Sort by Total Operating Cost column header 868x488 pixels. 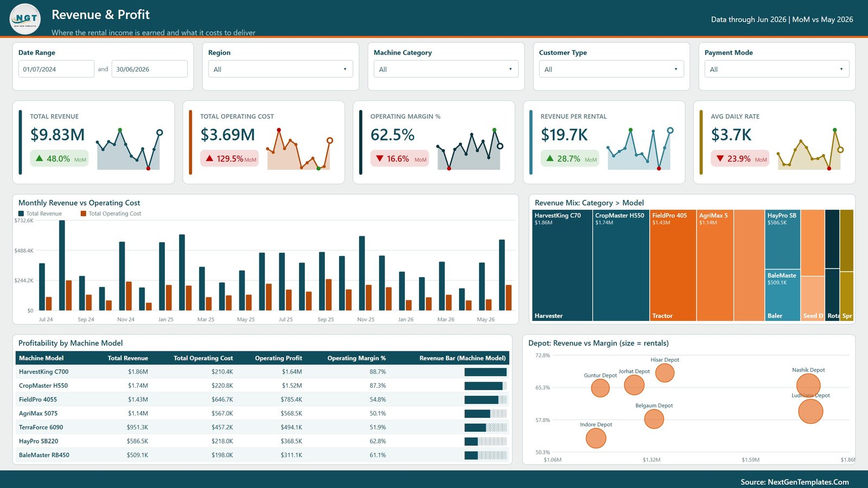(203, 358)
